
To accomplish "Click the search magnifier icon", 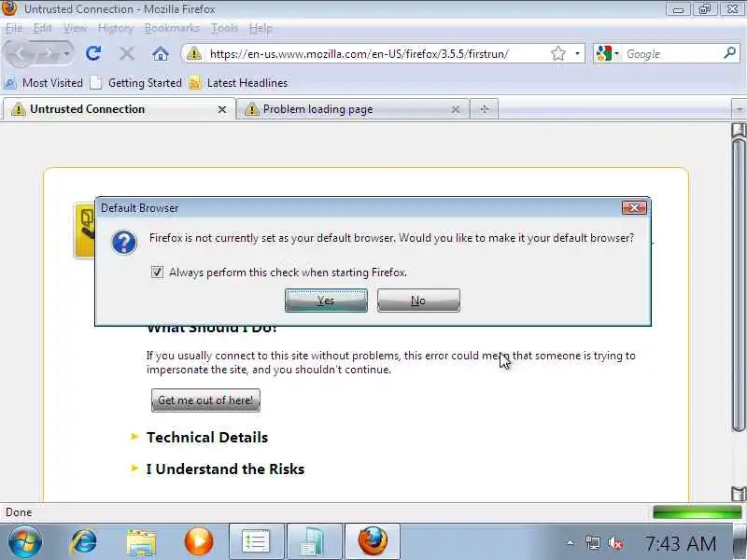I will click(729, 53).
